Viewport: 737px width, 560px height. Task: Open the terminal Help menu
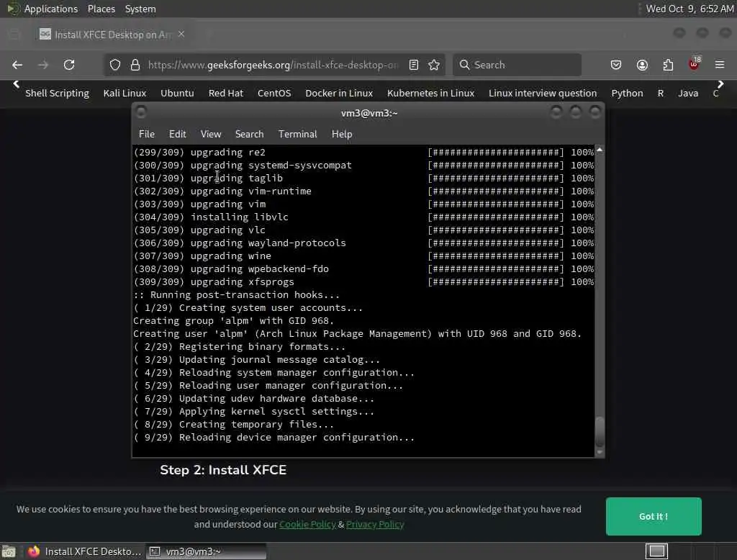[342, 134]
